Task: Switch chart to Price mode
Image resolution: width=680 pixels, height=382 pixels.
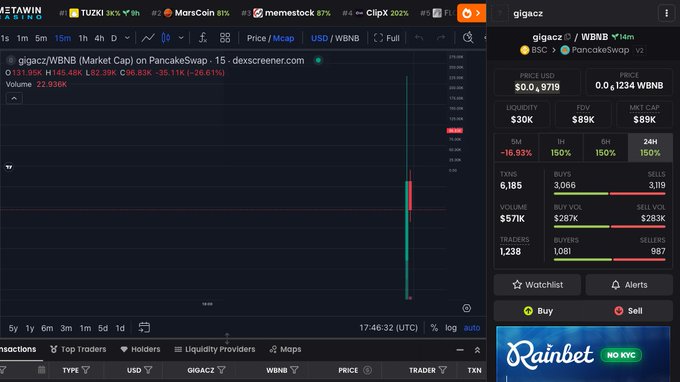Action: coord(256,38)
